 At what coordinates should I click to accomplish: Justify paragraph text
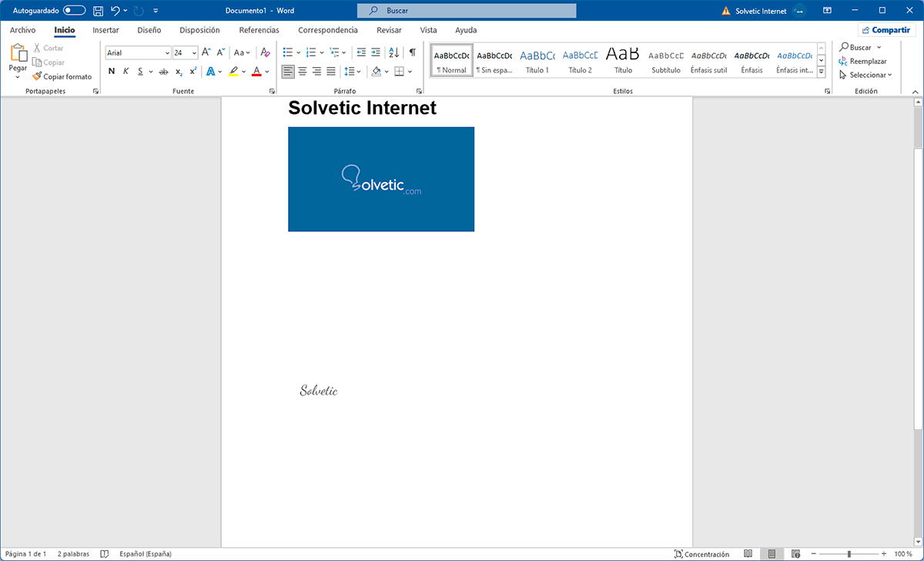[331, 71]
